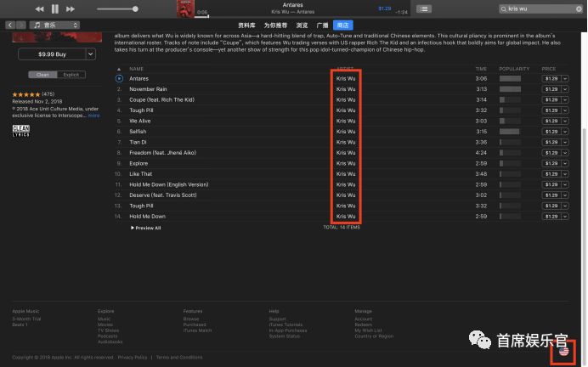Image resolution: width=588 pixels, height=367 pixels.
Task: Open price dropdown arrow for Hold Me Down track 14
Action: [x=565, y=217]
